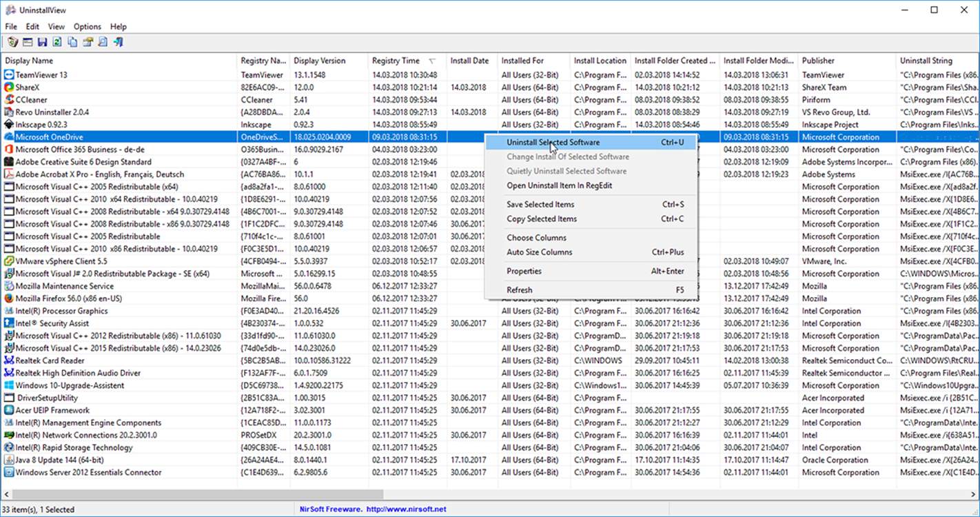Click the Windows 10-Upgrade-Assistent row icon
980x517 pixels.
(9, 385)
